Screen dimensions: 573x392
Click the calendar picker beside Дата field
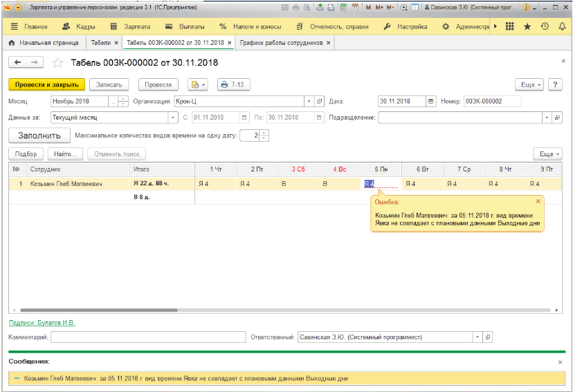[x=432, y=101]
